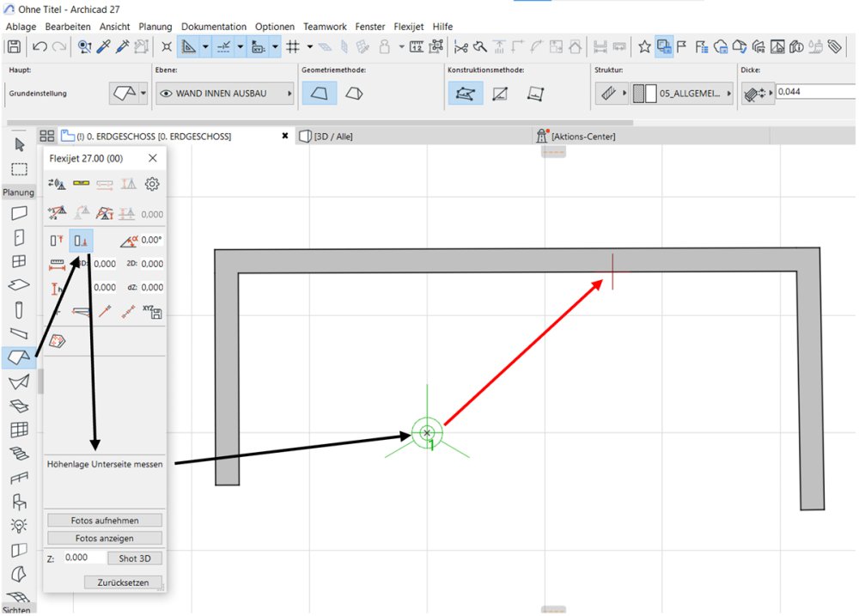Screen dimensions: 859x616
Task: Click the find and select icon
Action: (84, 46)
